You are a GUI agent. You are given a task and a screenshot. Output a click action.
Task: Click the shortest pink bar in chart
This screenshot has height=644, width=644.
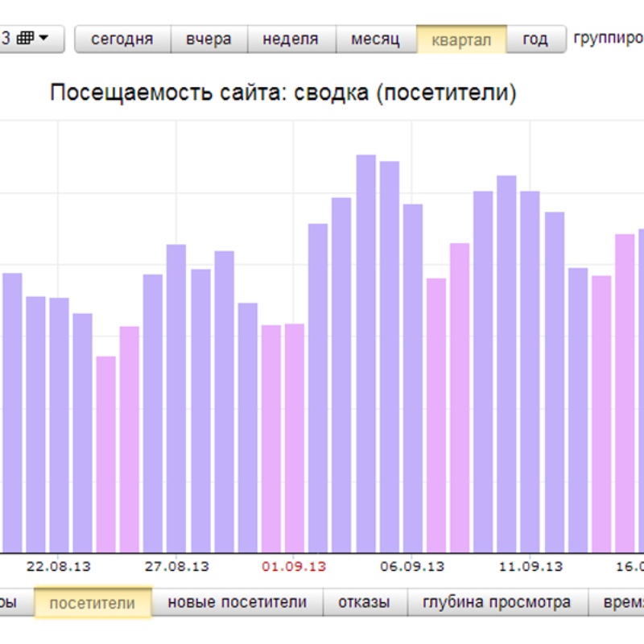(x=106, y=453)
